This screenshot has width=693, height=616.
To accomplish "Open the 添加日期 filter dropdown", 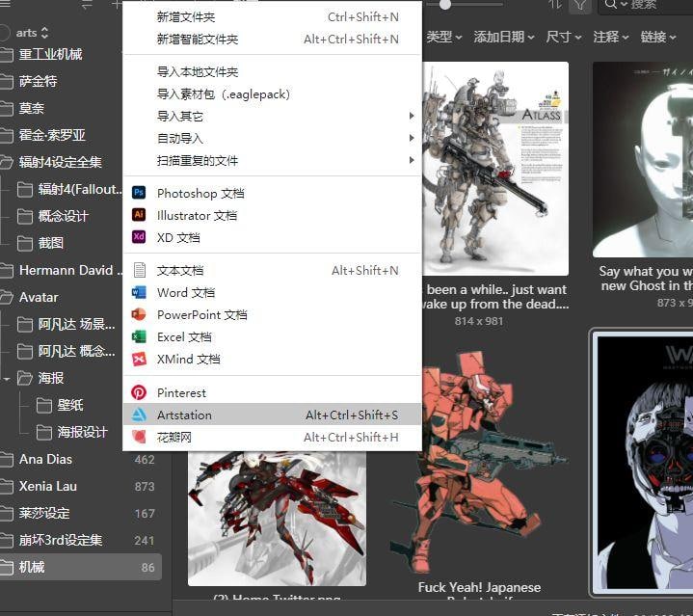I will coord(504,37).
